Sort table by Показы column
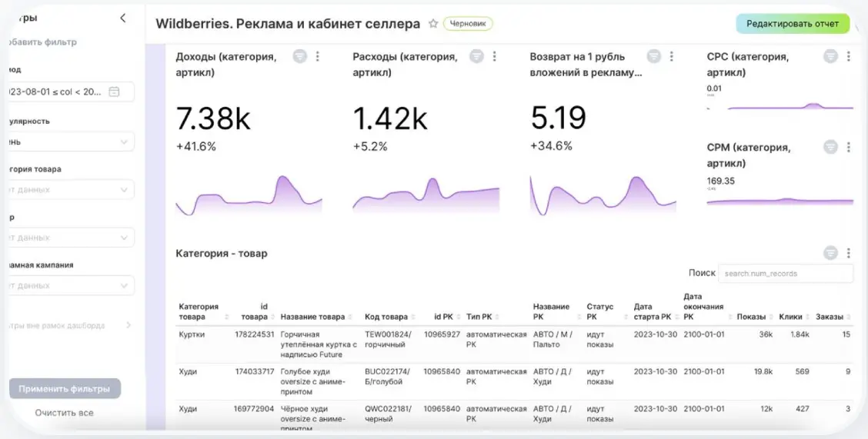The image size is (868, 439). [x=770, y=318]
